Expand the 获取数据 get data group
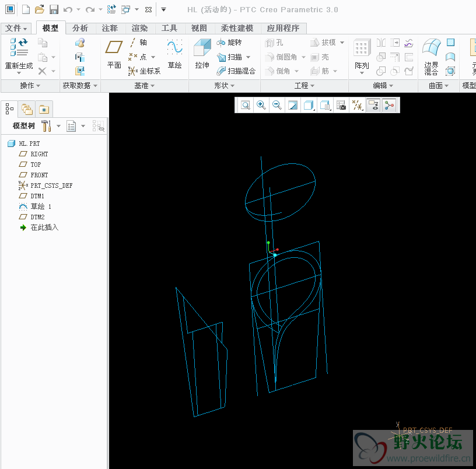The image size is (476, 469). click(x=80, y=86)
